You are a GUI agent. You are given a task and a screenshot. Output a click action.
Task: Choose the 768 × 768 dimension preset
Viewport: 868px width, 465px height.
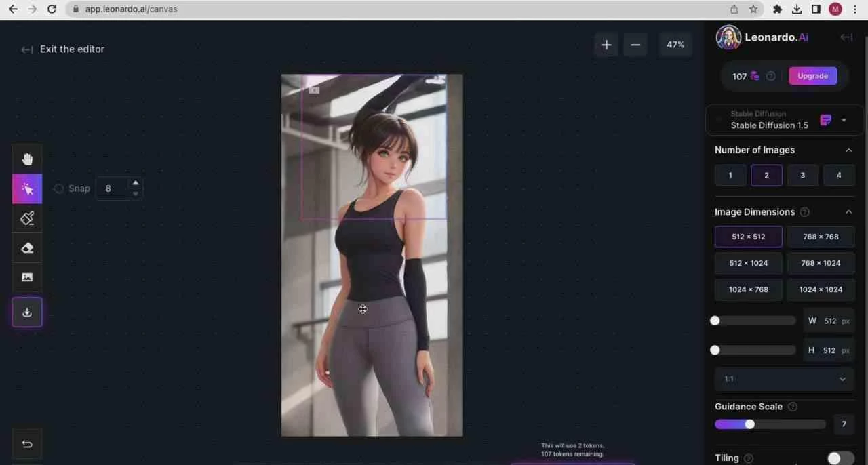pyautogui.click(x=821, y=237)
